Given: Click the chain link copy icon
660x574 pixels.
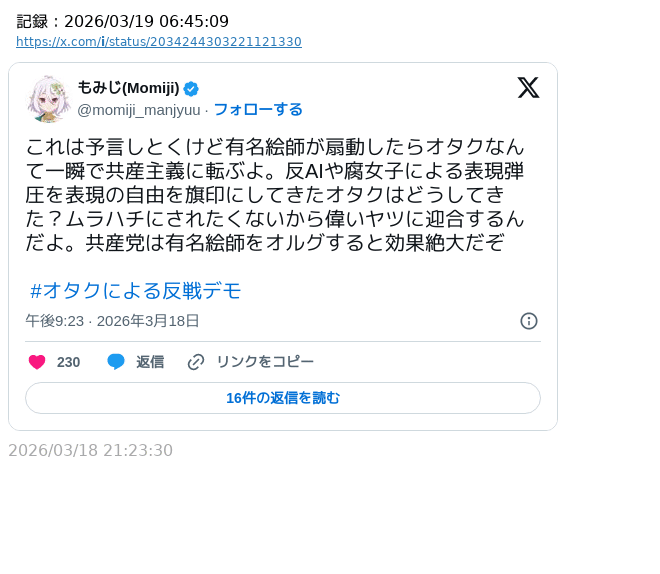Looking at the screenshot, I should point(196,362).
